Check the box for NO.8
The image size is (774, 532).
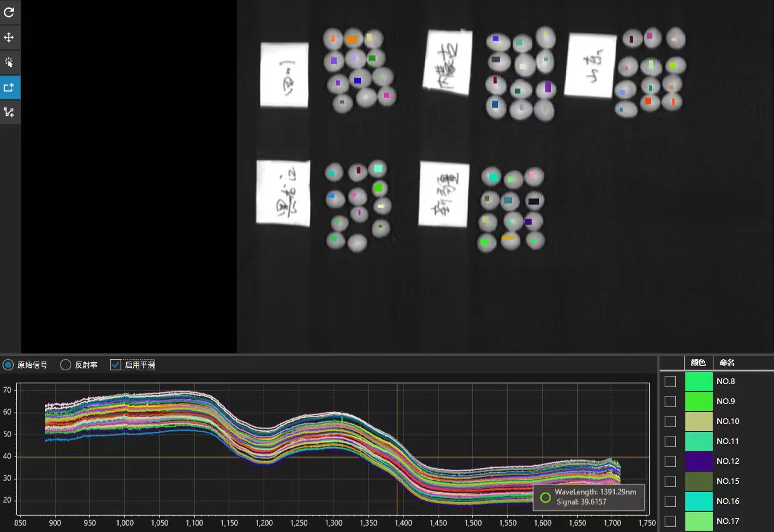click(670, 382)
